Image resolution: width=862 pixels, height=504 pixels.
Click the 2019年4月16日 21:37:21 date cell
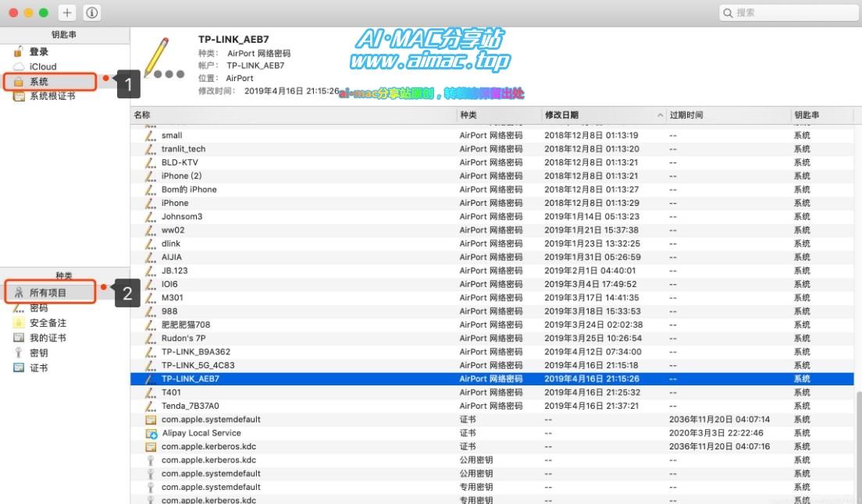coord(592,406)
